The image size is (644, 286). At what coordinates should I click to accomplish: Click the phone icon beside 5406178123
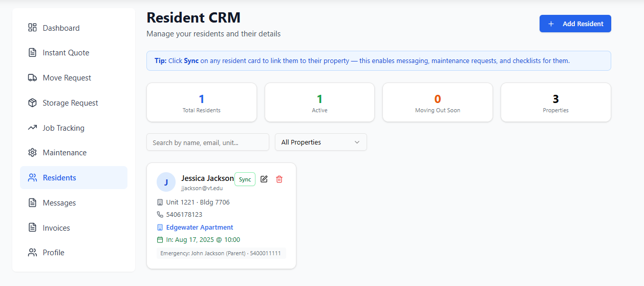(x=160, y=215)
